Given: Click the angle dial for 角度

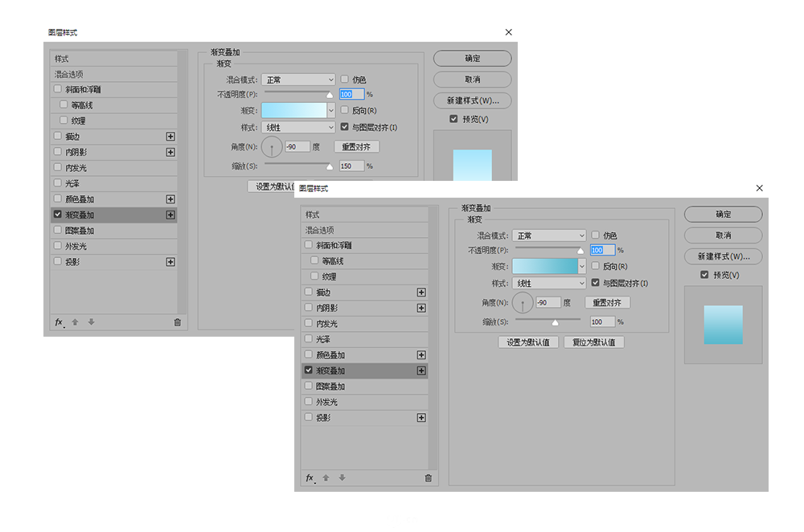Looking at the screenshot, I should 522,302.
